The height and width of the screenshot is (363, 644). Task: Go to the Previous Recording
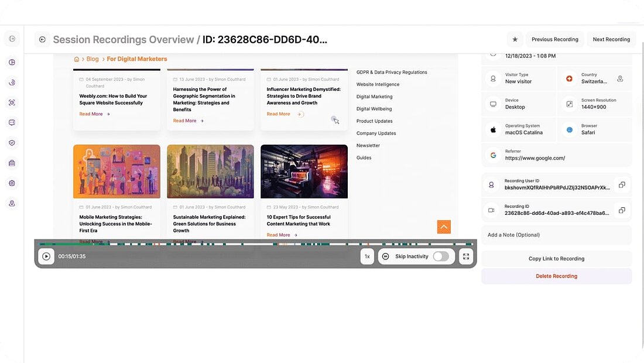pos(554,40)
